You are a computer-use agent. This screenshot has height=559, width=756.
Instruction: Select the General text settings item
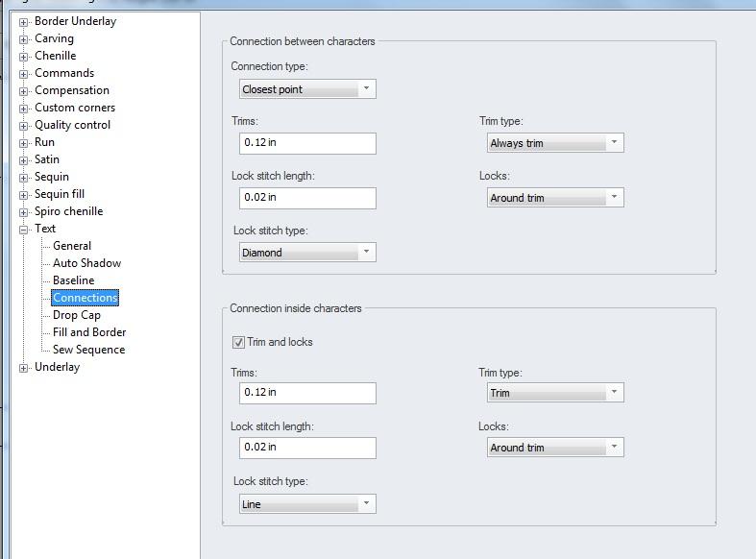tap(72, 246)
